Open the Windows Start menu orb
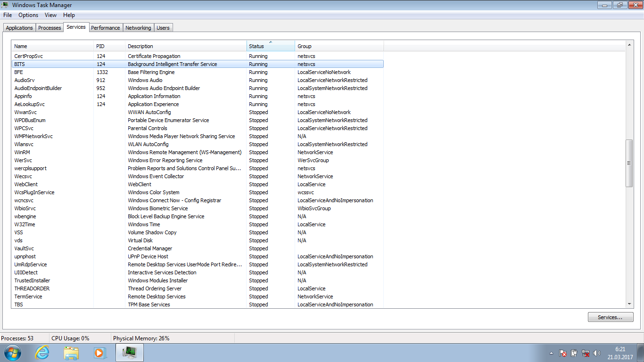The height and width of the screenshot is (362, 644). pos(13,353)
